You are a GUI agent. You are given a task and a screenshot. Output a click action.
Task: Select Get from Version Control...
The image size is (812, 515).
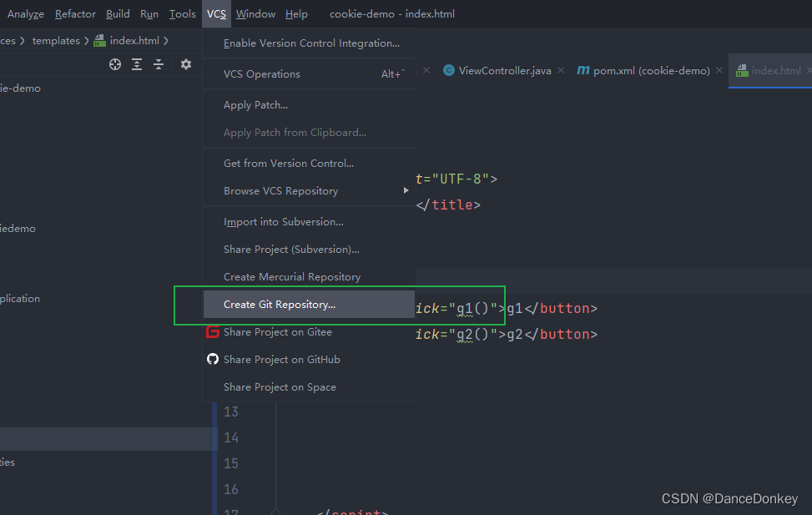309,164
